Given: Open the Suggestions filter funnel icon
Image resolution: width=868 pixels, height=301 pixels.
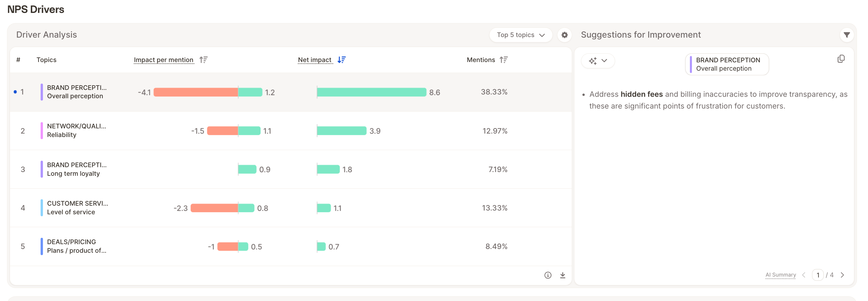Looking at the screenshot, I should (846, 35).
